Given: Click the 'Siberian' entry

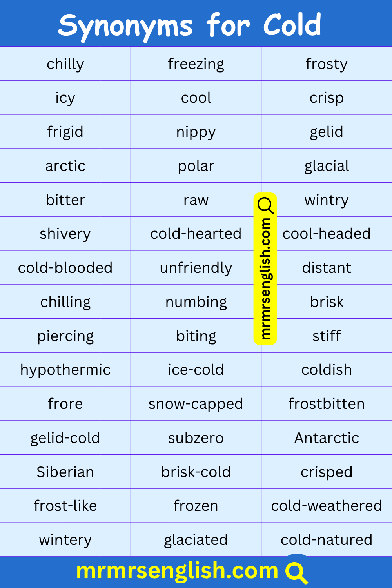Looking at the screenshot, I should 65,472.
